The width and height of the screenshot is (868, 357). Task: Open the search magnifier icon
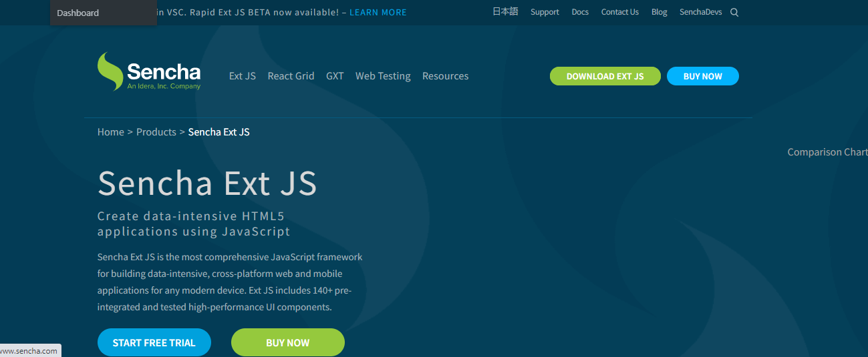click(x=734, y=12)
